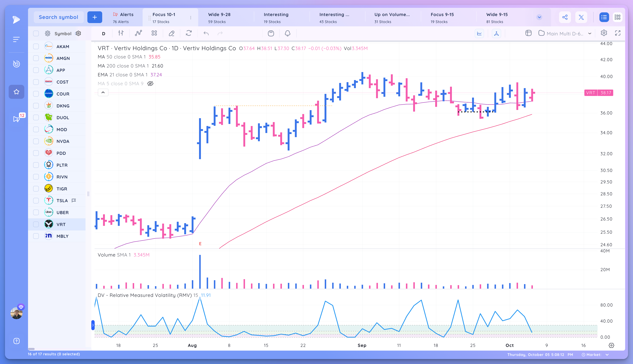
Task: Click the blue plus add button
Action: point(95,17)
